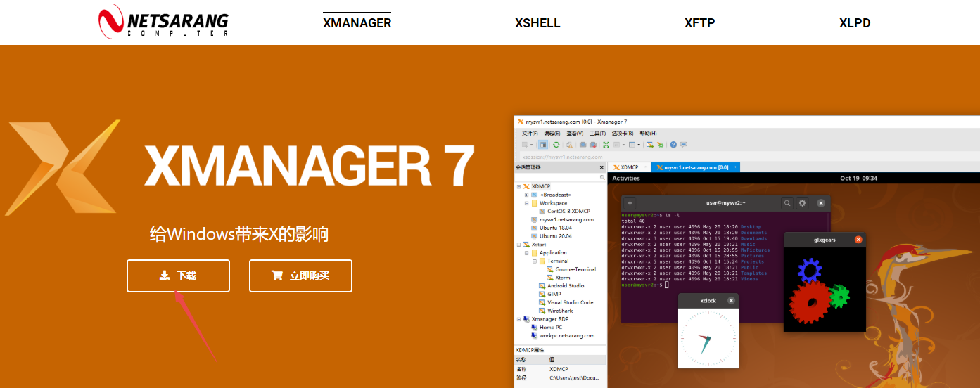This screenshot has height=388, width=980.
Task: Click the Oct 19 09:34 clock
Action: point(859,178)
